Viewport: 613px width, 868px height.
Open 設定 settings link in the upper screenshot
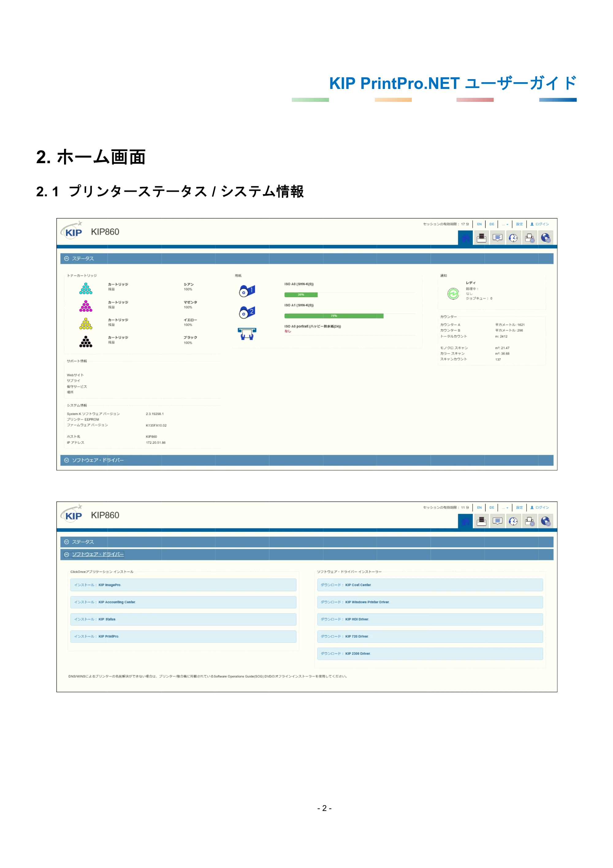[x=519, y=224]
